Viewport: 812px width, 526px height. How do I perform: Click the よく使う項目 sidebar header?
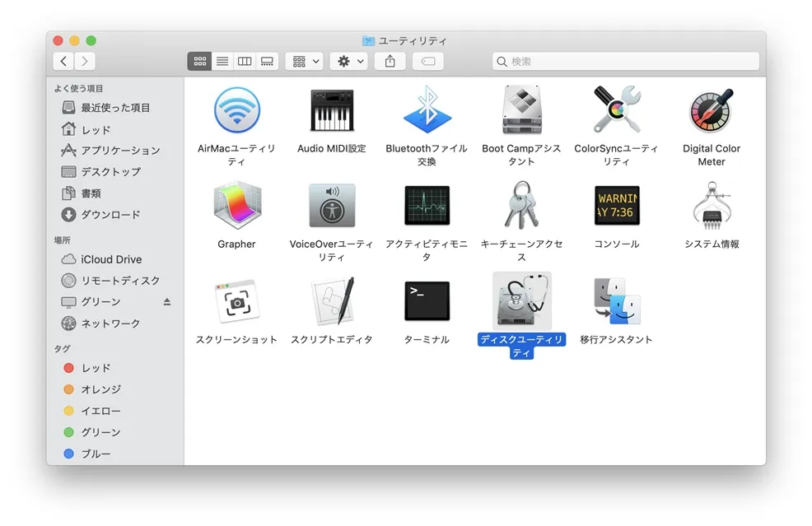click(79, 89)
